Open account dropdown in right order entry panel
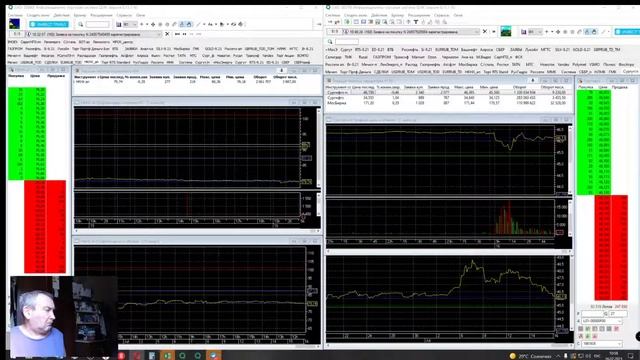640x360 pixels. [602, 321]
